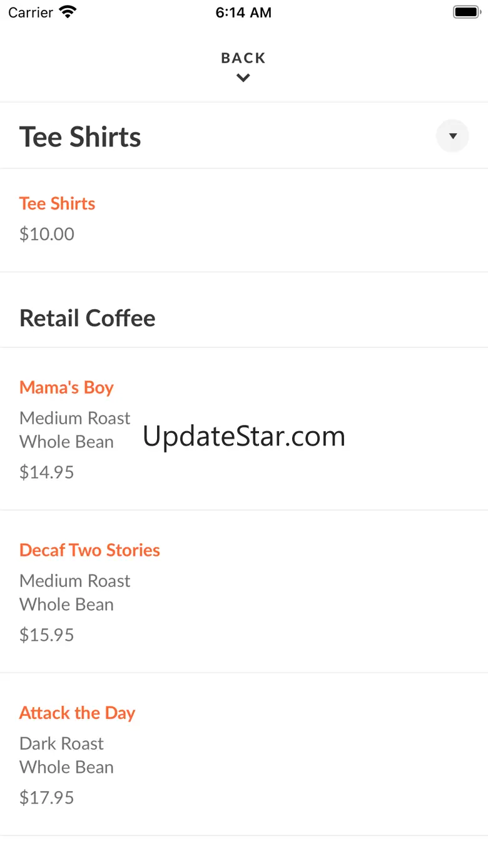Tap the Wi-Fi signal icon in status bar
The width and height of the screenshot is (488, 868).
click(x=67, y=12)
